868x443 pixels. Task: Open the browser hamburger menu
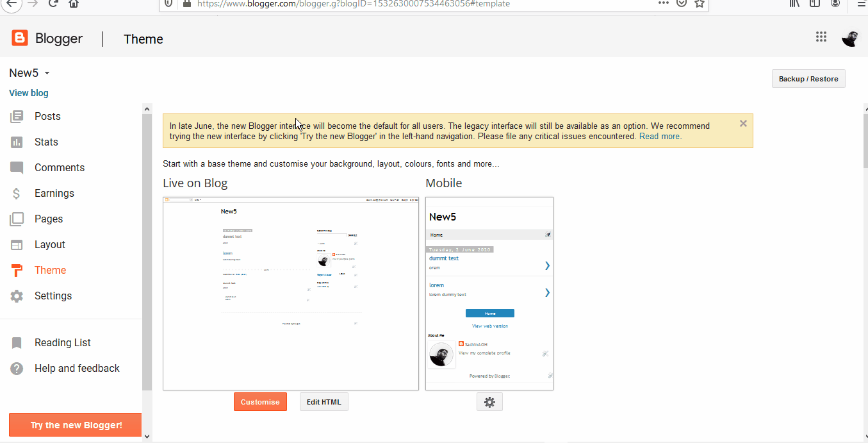[861, 3]
